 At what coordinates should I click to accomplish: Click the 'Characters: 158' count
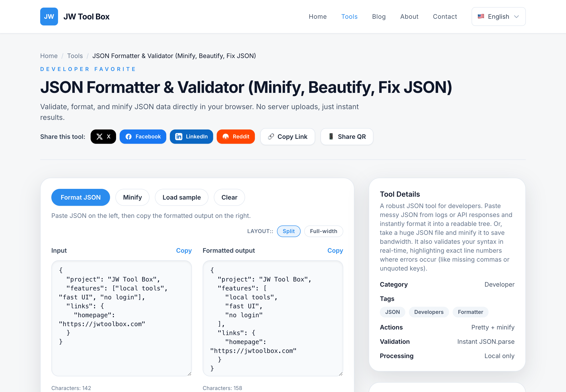222,388
